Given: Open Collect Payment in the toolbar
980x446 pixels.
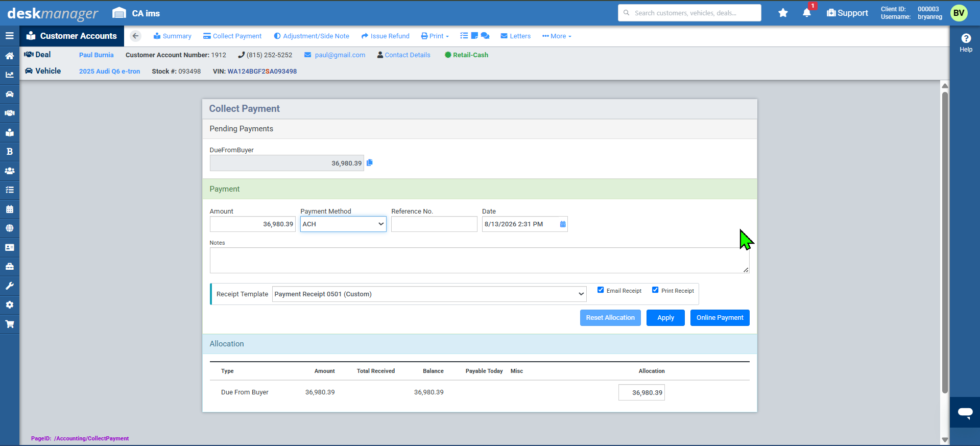Looking at the screenshot, I should pos(232,36).
